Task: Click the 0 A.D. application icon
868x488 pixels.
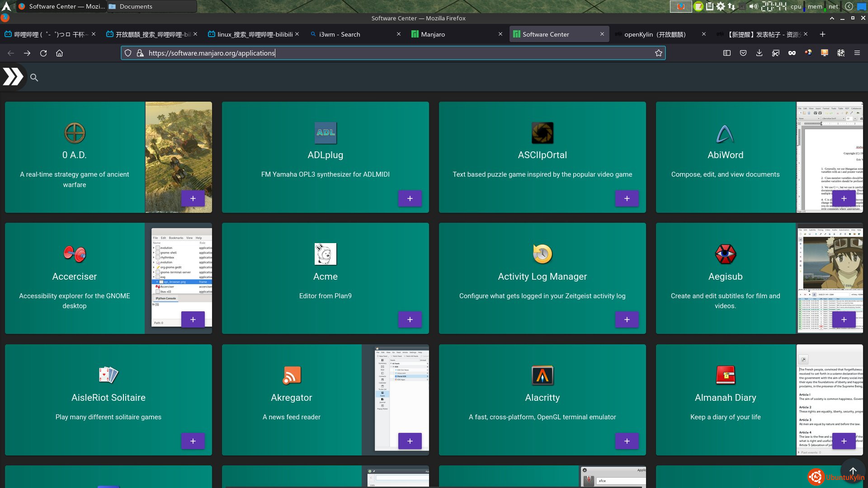Action: tap(75, 133)
